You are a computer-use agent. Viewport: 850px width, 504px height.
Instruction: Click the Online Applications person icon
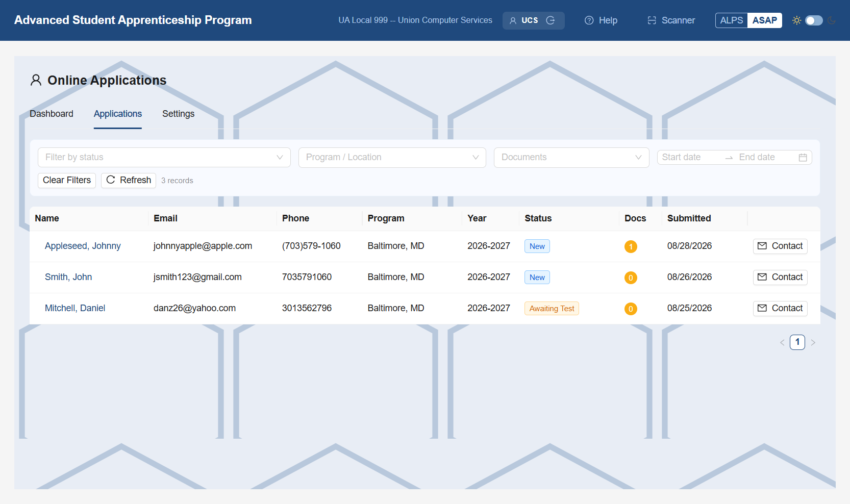[x=36, y=80]
